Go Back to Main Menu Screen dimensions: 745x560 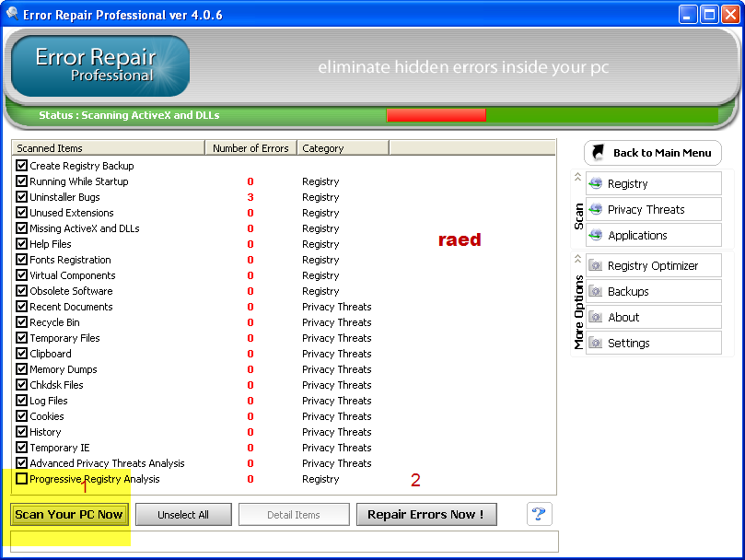click(652, 153)
